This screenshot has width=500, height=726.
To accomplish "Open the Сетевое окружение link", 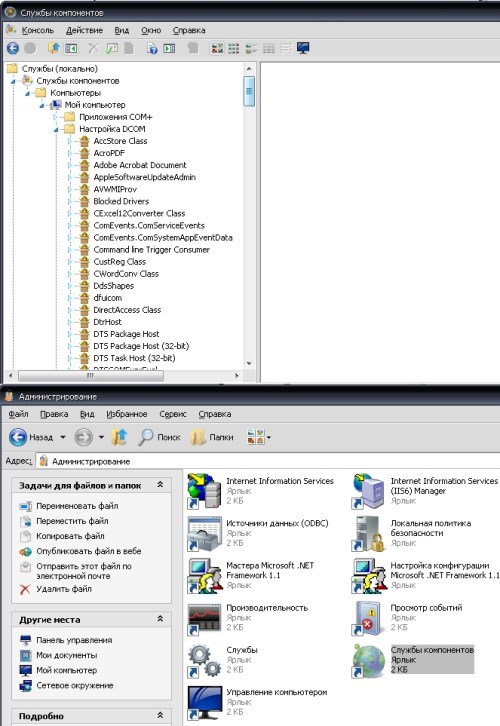I will tap(75, 685).
